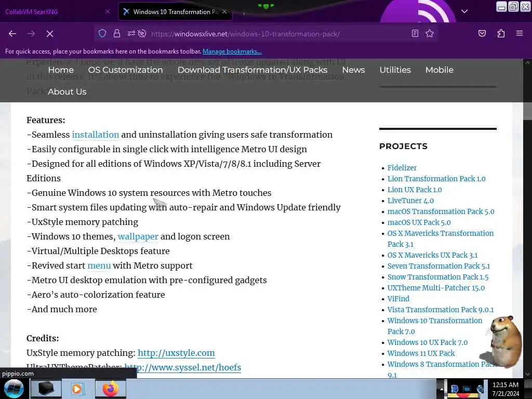
Task: Click the network tray icon
Action: 467,389
